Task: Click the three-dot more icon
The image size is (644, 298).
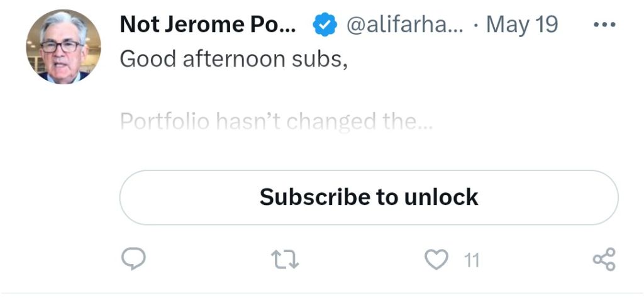Action: (x=604, y=25)
